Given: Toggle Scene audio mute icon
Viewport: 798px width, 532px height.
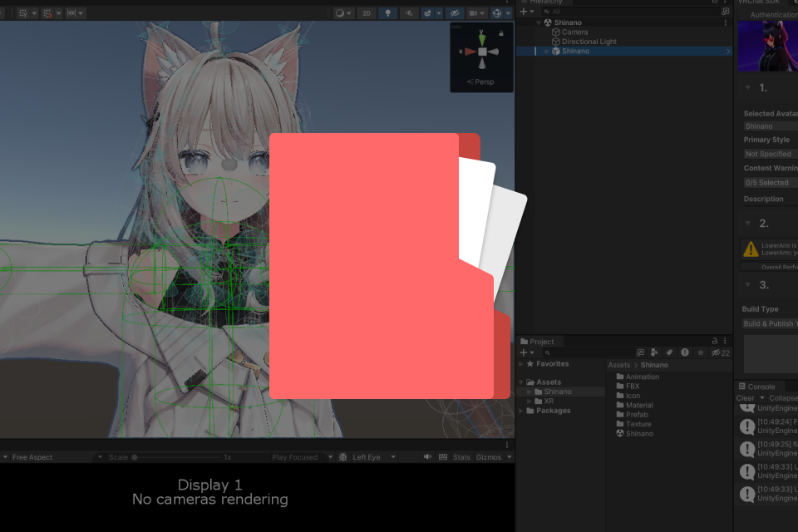Looking at the screenshot, I should point(409,13).
